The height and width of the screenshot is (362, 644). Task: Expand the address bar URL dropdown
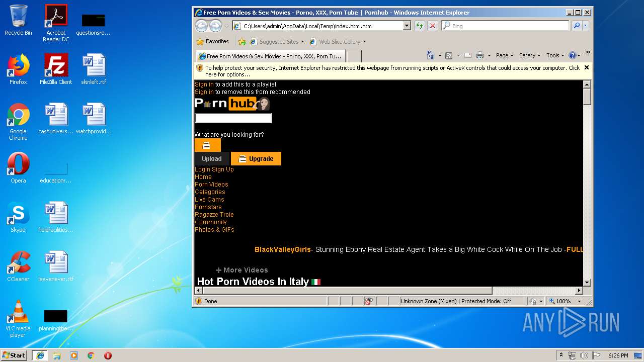[407, 26]
